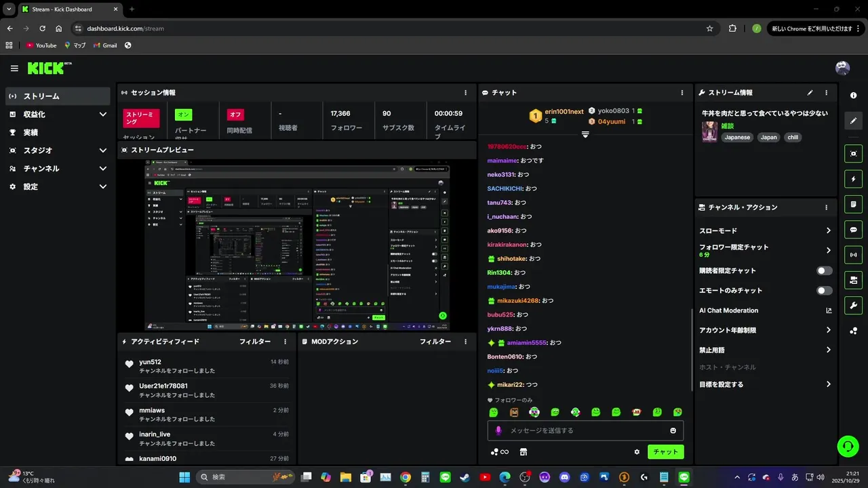Screen dimensions: 868x488
Task: Open the user profile avatar menu
Action: coord(842,68)
